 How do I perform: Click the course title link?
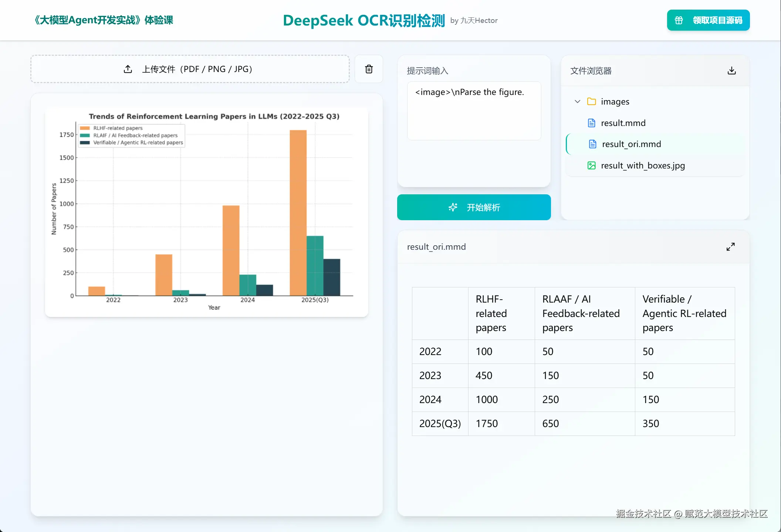click(x=104, y=20)
